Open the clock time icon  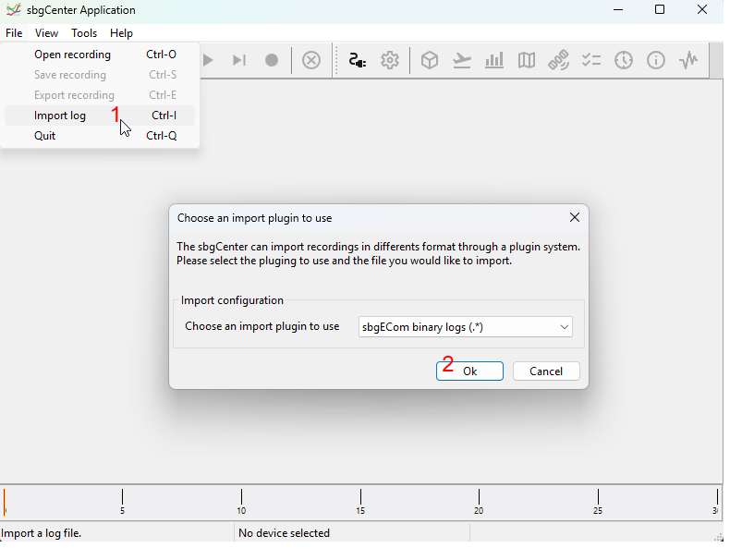click(x=624, y=60)
